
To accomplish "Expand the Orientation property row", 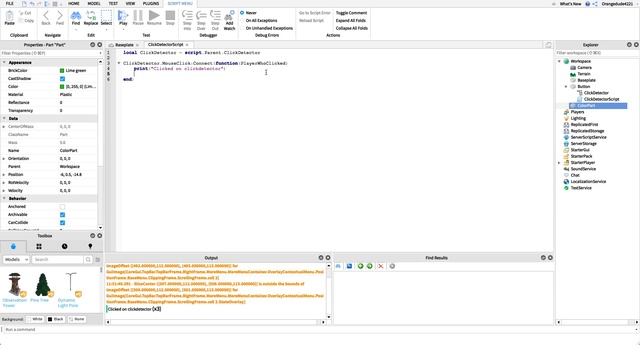I will click(4, 158).
